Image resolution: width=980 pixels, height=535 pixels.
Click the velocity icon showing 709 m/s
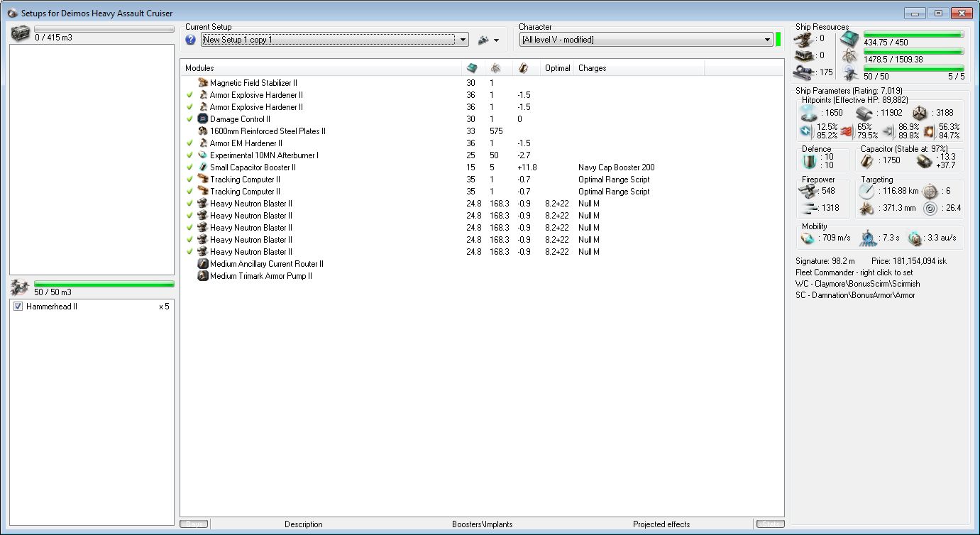(x=808, y=238)
